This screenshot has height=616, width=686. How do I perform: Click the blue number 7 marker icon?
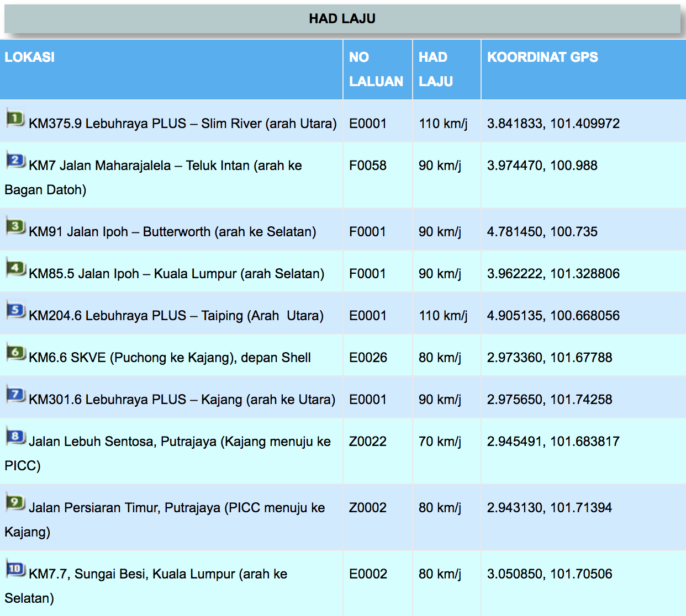[15, 394]
